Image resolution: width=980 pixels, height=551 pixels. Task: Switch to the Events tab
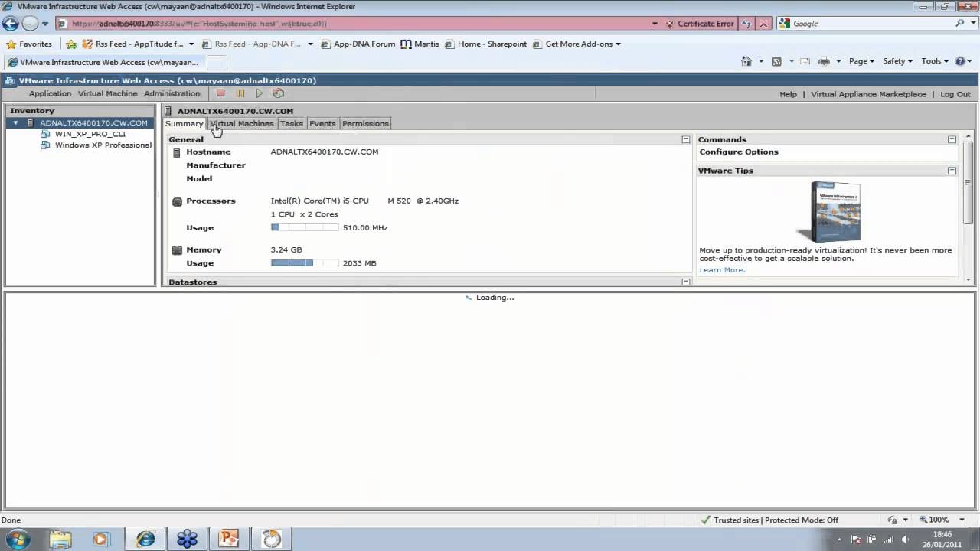(x=322, y=123)
